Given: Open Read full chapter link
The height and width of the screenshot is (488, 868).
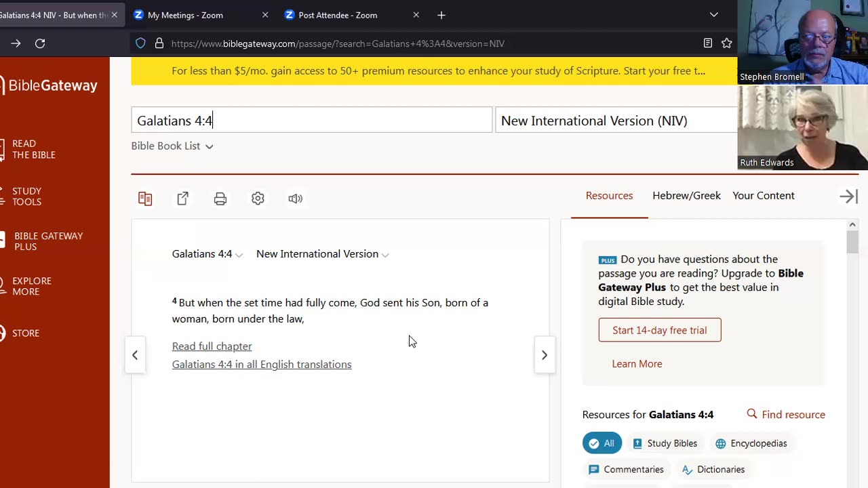Looking at the screenshot, I should 212,346.
